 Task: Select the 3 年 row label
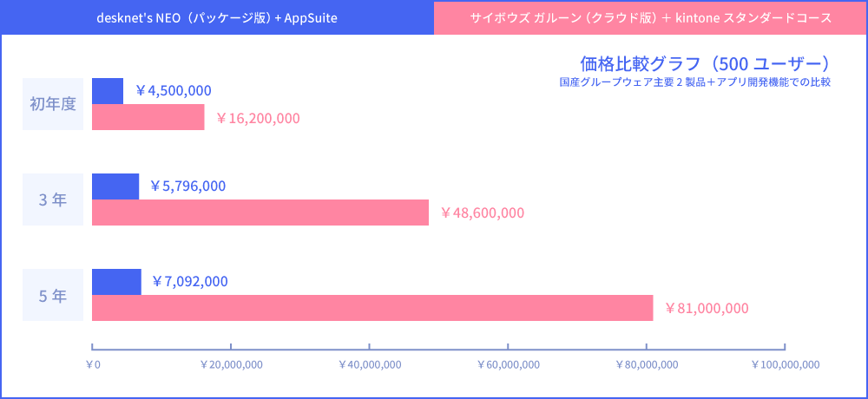tap(53, 199)
